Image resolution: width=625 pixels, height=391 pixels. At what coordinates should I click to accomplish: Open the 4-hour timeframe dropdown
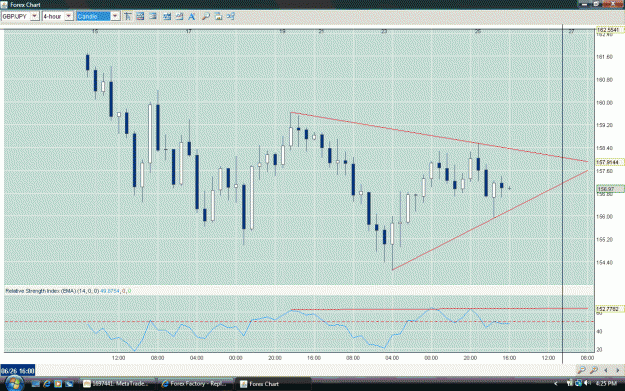(x=69, y=16)
